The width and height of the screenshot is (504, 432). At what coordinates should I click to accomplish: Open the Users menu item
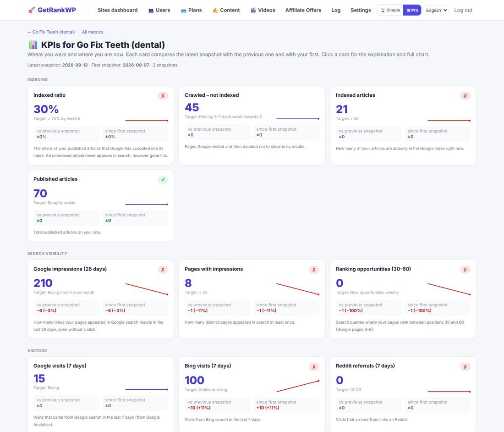point(159,10)
